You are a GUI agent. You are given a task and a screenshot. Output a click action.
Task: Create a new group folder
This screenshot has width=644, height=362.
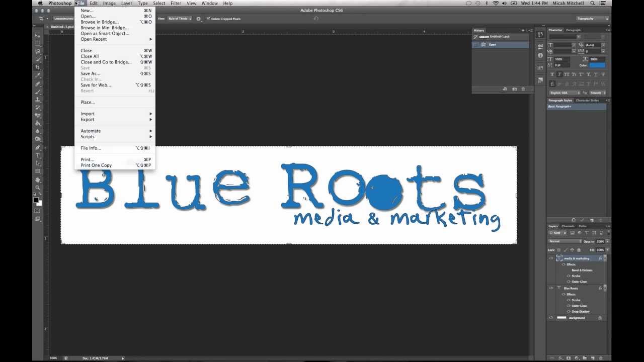(x=585, y=358)
